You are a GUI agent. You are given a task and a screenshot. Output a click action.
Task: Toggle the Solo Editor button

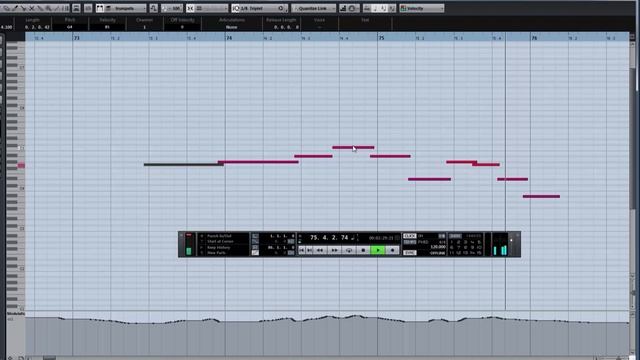[x=76, y=8]
